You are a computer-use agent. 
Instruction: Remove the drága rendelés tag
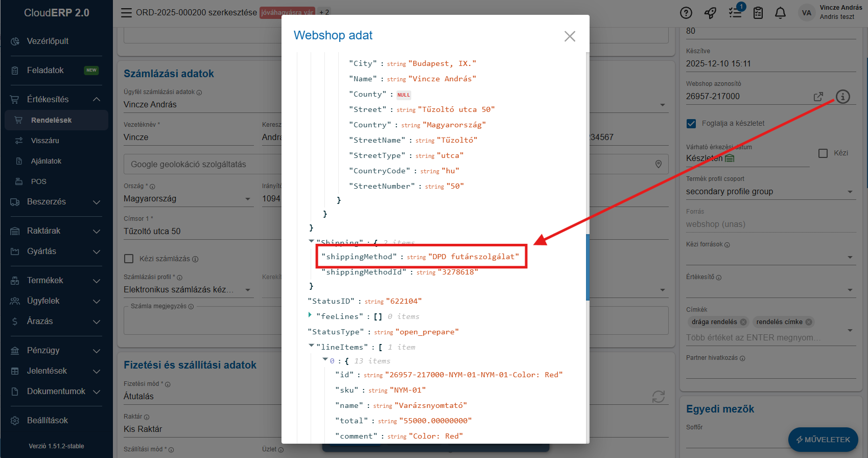[x=743, y=322]
